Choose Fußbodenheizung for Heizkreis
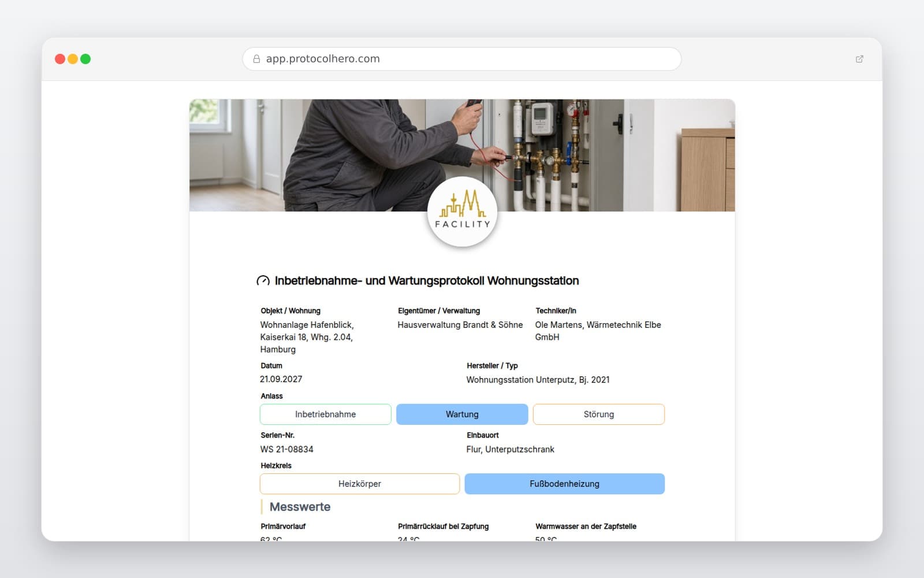 pos(565,484)
